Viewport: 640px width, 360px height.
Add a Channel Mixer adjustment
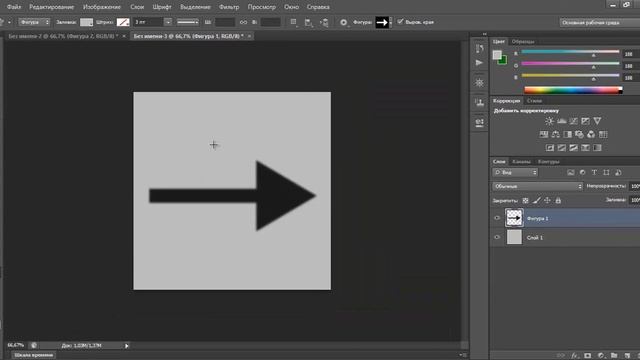[x=591, y=134]
